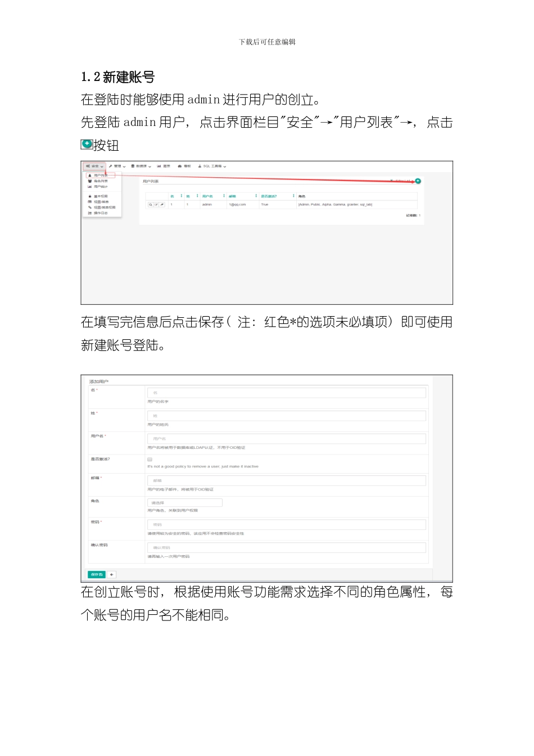The image size is (534, 756).
Task: Open the 图表 menu item
Action: click(x=164, y=166)
